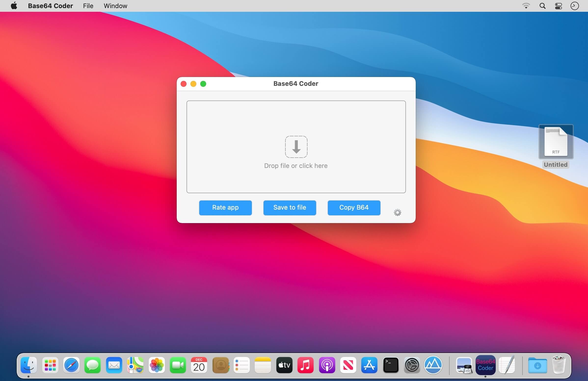This screenshot has height=381, width=588.
Task: Click the Wi-Fi status icon
Action: tap(526, 6)
